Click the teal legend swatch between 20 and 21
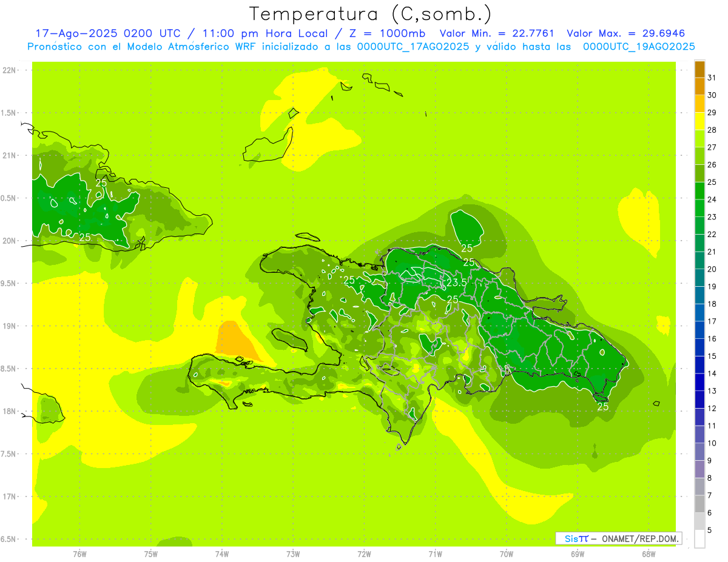Viewport: 728px width, 562px height. coord(699,260)
